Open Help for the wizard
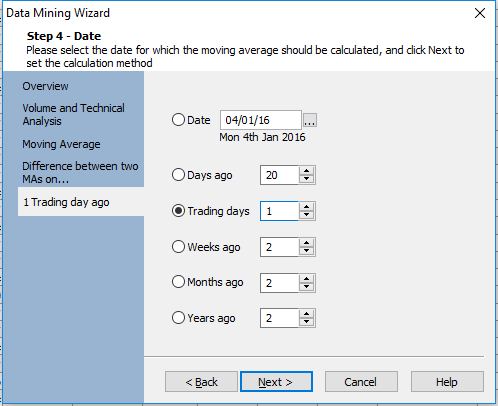 (x=447, y=382)
